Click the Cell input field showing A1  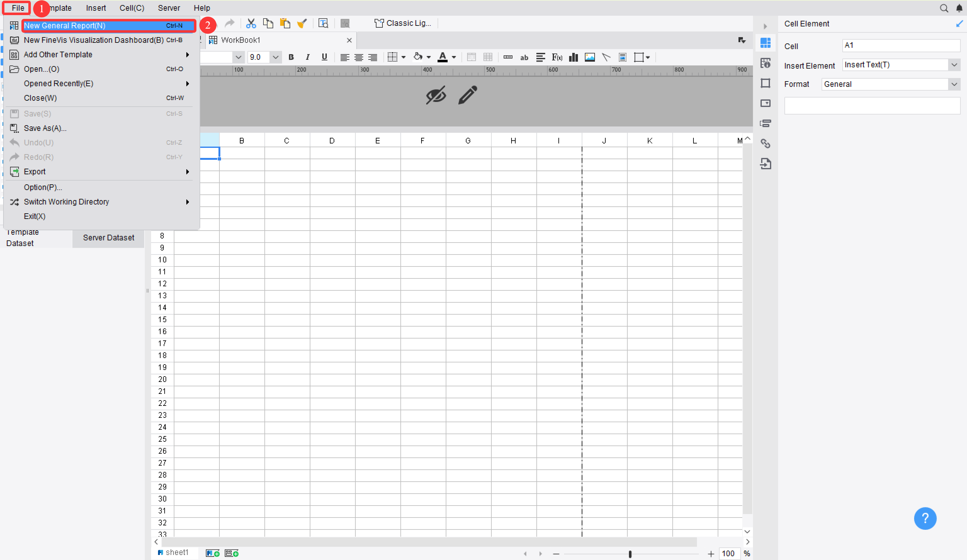tap(901, 45)
